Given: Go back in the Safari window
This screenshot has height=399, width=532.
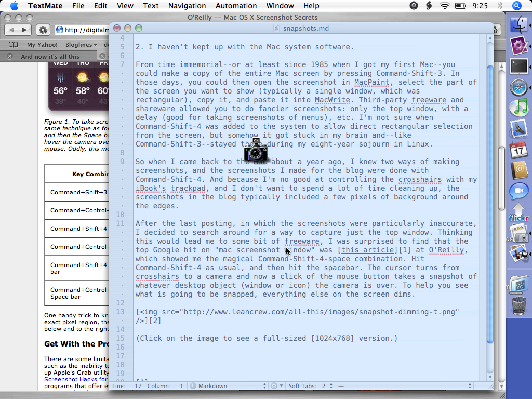Looking at the screenshot, I should (x=11, y=30).
